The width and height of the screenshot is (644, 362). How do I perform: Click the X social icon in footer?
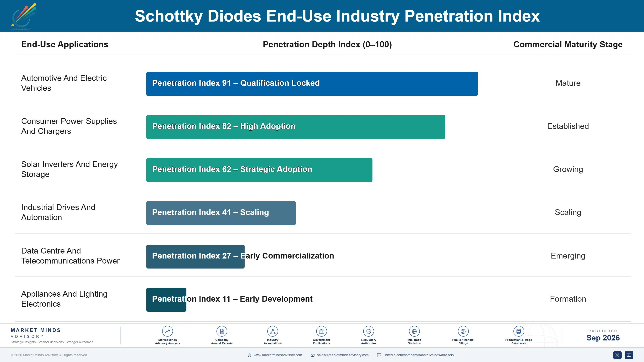617,355
